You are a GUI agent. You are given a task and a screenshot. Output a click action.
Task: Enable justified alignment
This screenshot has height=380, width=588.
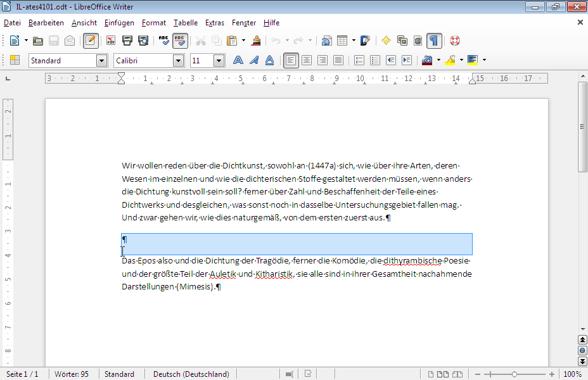click(x=338, y=60)
